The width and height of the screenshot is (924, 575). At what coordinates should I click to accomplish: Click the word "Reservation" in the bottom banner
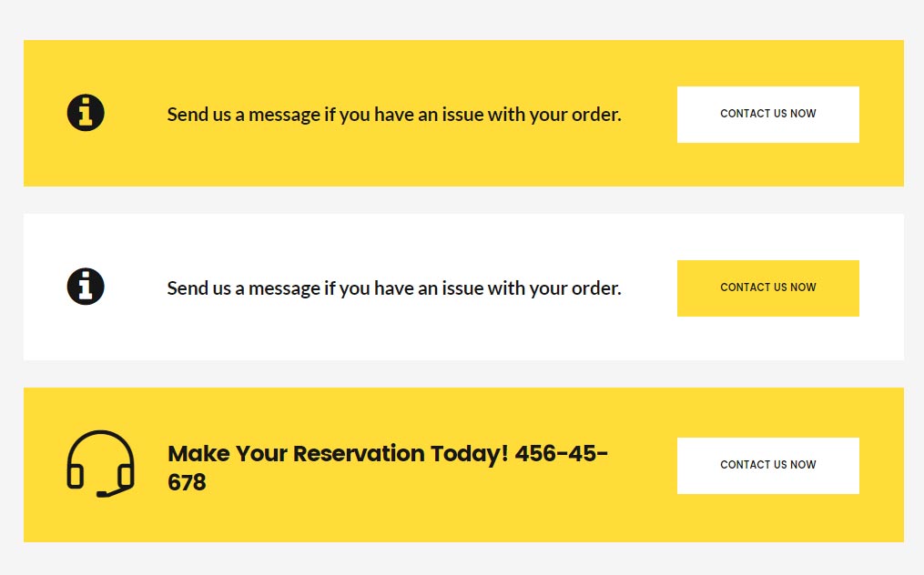[x=359, y=454]
